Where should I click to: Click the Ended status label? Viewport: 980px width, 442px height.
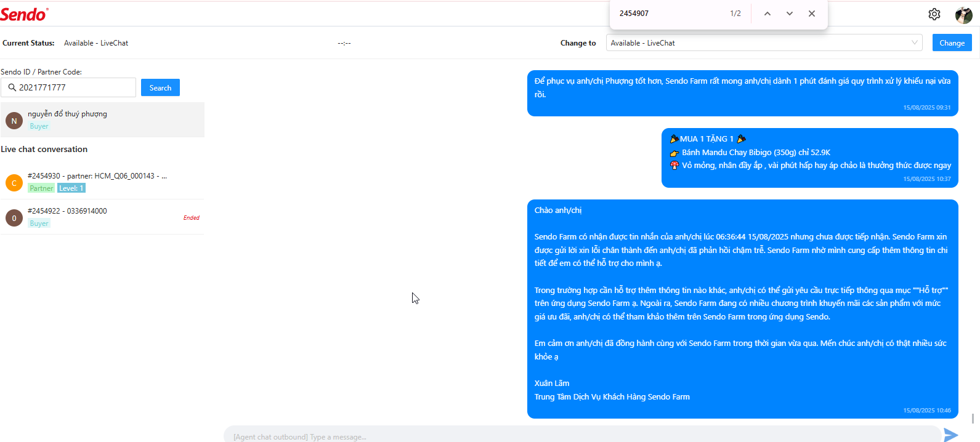(x=192, y=218)
